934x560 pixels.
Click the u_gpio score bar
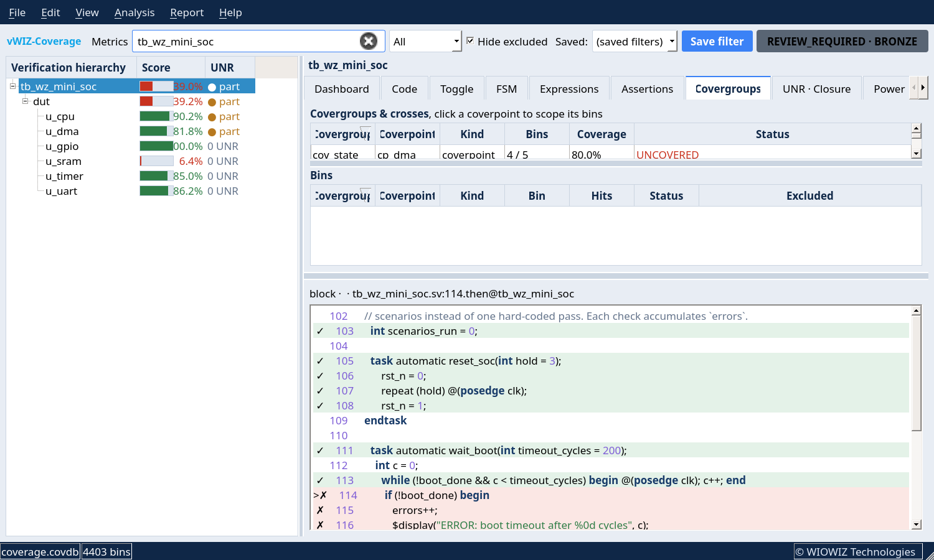pos(156,146)
